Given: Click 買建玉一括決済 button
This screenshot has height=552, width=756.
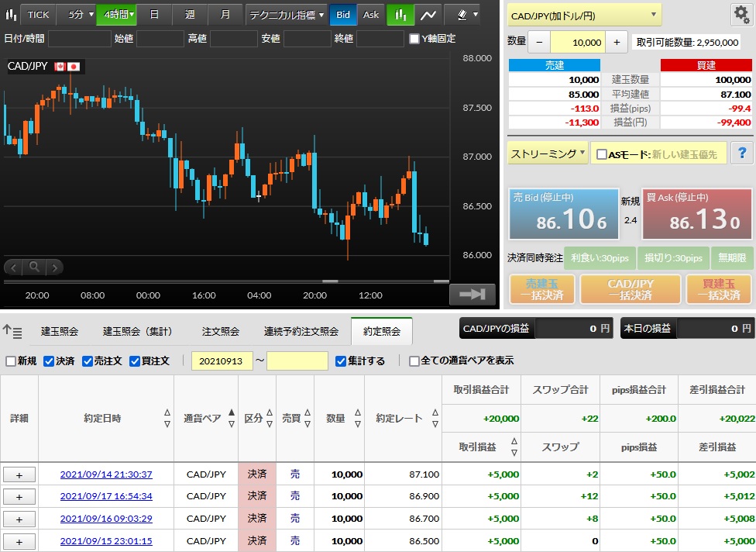Looking at the screenshot, I should [719, 289].
